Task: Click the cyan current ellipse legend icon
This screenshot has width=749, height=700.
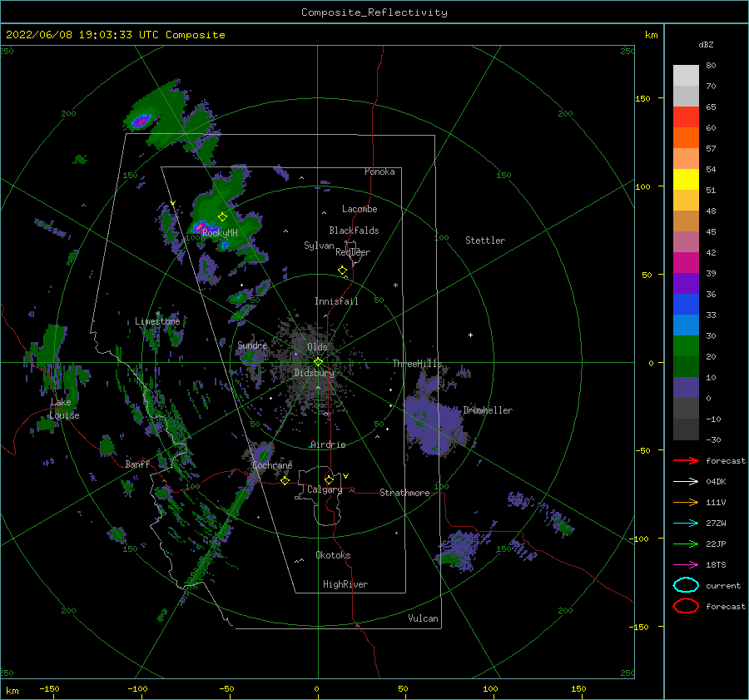Action: [686, 585]
